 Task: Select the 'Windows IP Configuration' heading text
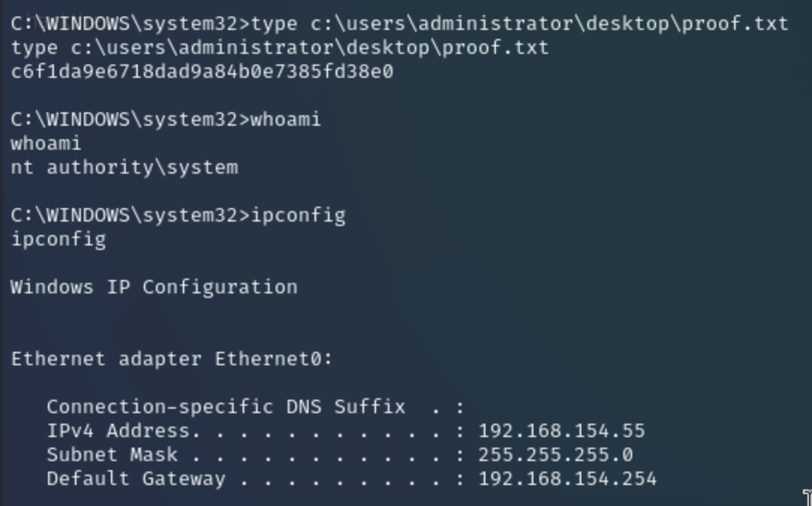[x=154, y=287]
